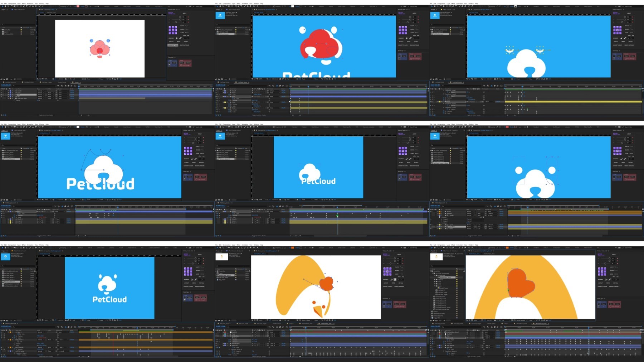Toggle Snapping in the MarketPlace_done 2 window
Viewport: 644px width, 362px height.
[489, 248]
